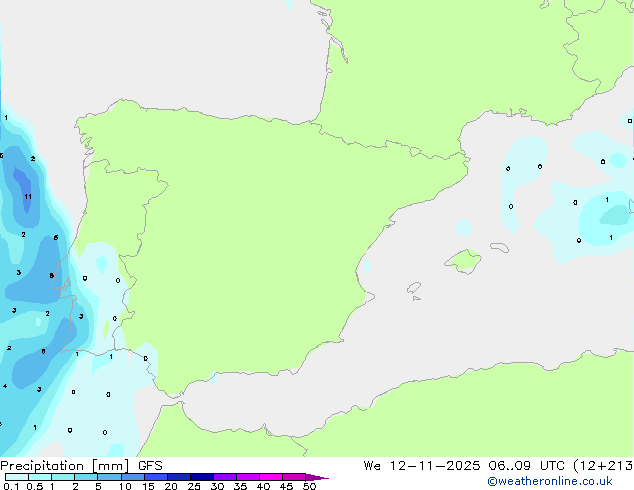The height and width of the screenshot is (490, 634).
Task: Click the 'Precipitation [mm]' title text
Action: [65, 466]
